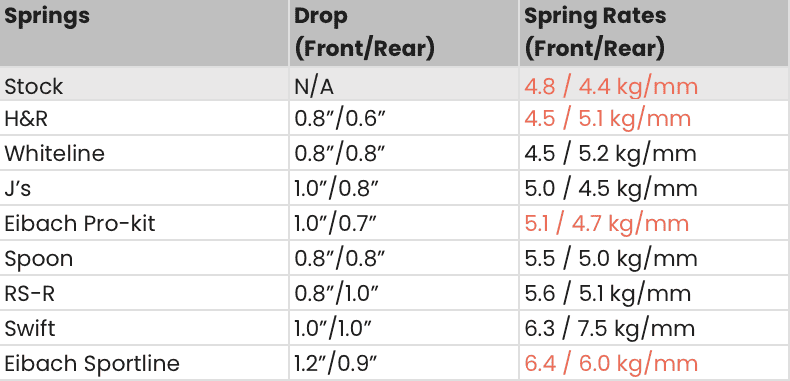This screenshot has height=381, width=790.
Task: Click the Swift 6.3 / 7.5 kg/mm cell
Action: [654, 328]
